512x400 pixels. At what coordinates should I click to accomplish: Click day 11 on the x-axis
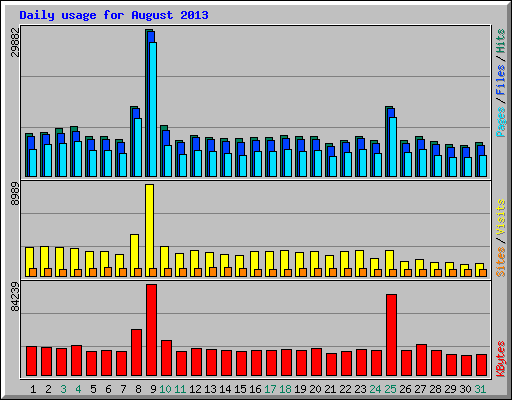180,389
